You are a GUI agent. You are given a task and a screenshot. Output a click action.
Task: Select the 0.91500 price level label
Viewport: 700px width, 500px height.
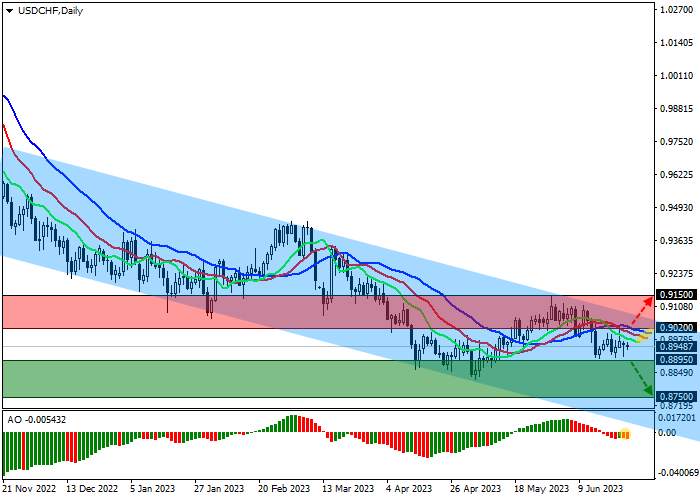[677, 295]
